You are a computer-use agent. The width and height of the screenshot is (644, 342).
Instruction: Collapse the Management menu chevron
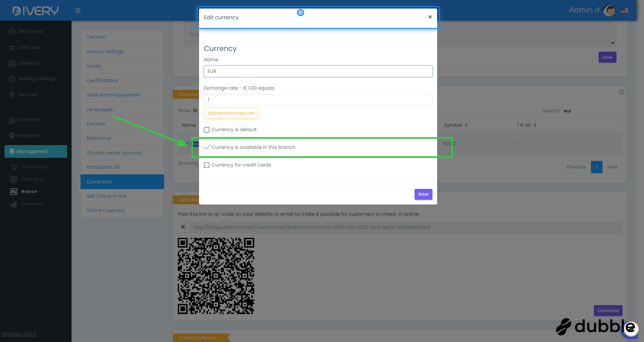coord(61,152)
